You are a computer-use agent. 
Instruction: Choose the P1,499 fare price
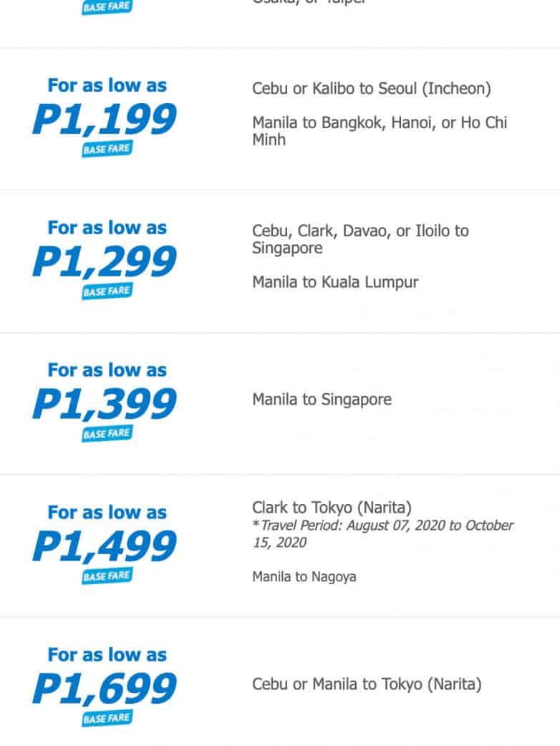[105, 547]
